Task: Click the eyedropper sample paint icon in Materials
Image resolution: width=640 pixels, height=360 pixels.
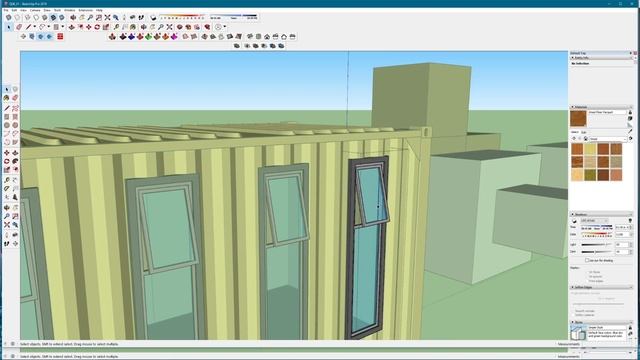Action: pos(630,131)
